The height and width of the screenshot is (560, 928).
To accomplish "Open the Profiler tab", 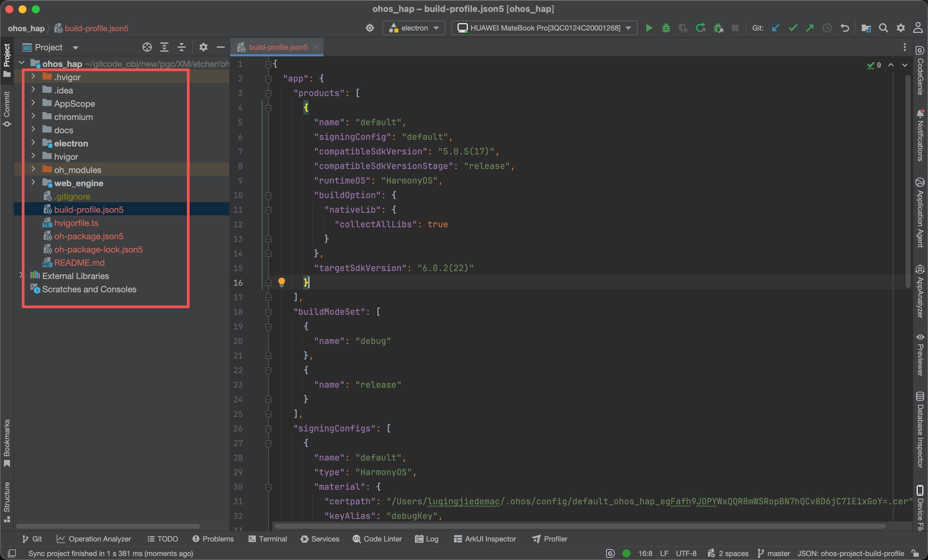I will (550, 539).
